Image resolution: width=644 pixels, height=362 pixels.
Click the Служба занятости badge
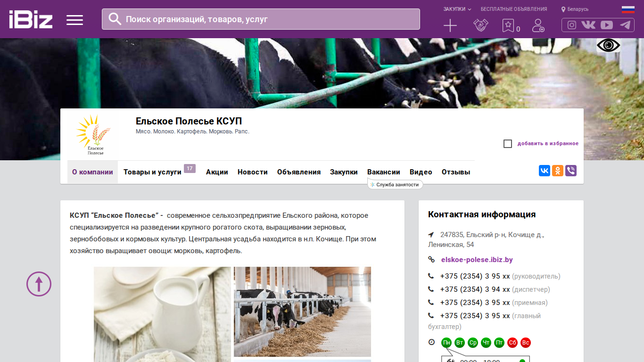pos(395,185)
